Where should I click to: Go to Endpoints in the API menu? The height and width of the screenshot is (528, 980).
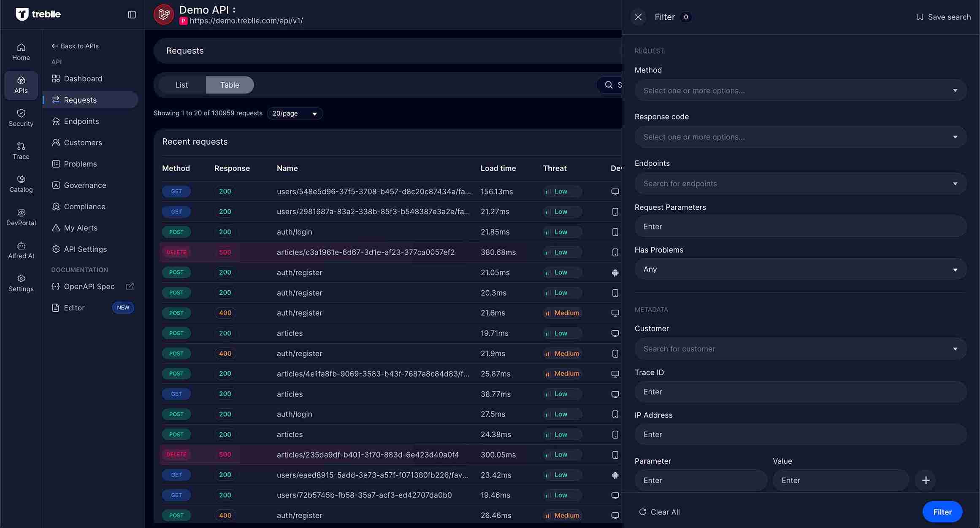(x=81, y=121)
